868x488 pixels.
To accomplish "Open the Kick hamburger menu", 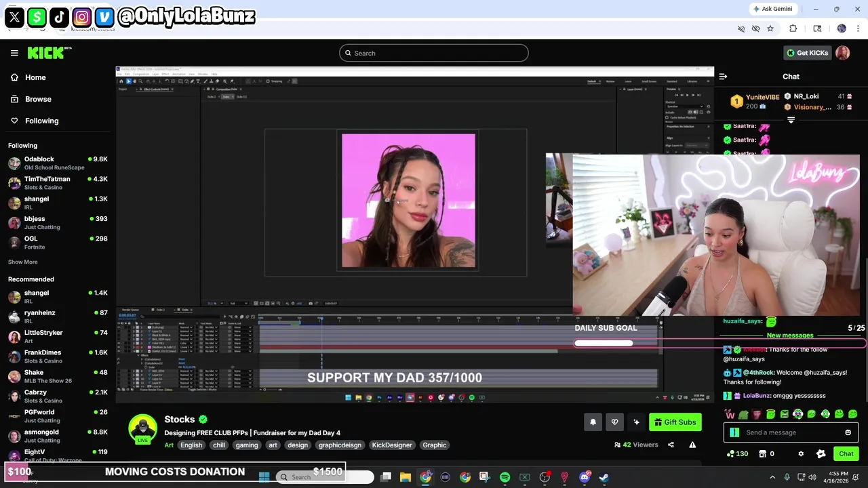I will coord(14,53).
